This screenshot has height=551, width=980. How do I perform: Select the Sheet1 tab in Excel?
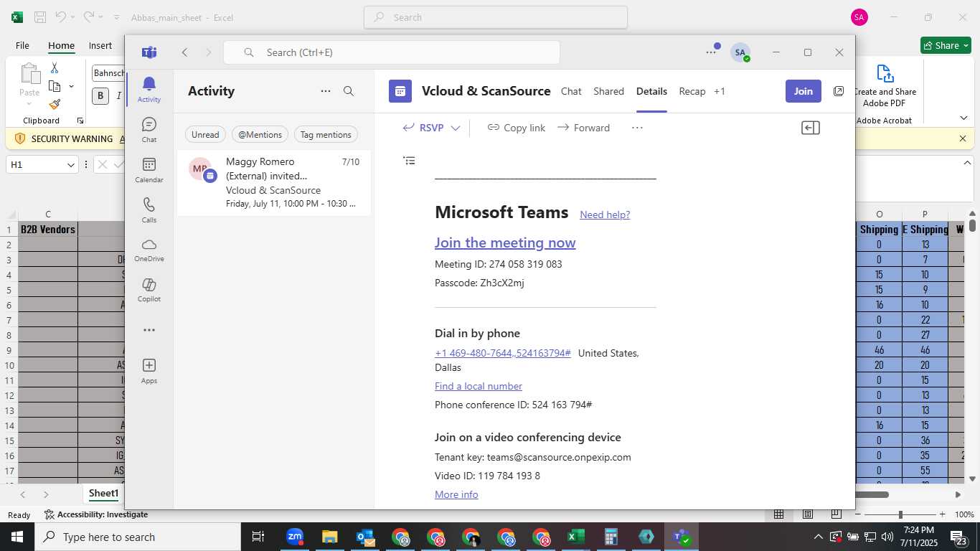tap(103, 494)
